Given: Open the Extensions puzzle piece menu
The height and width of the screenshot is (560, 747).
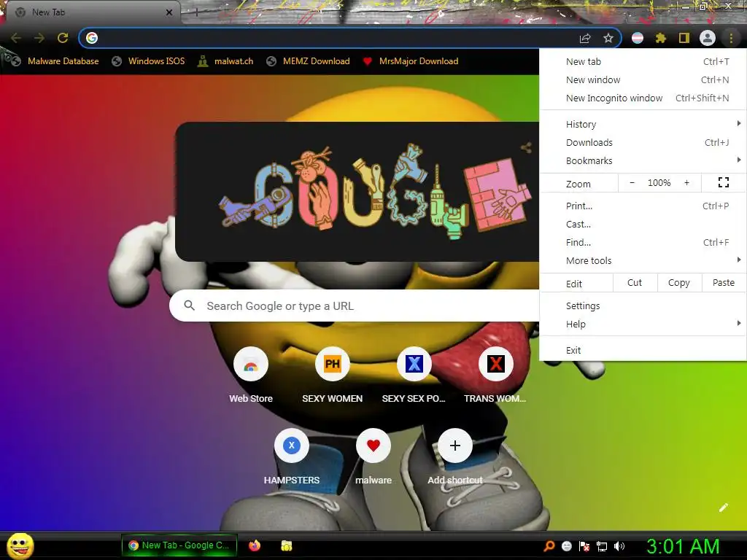Looking at the screenshot, I should [661, 38].
